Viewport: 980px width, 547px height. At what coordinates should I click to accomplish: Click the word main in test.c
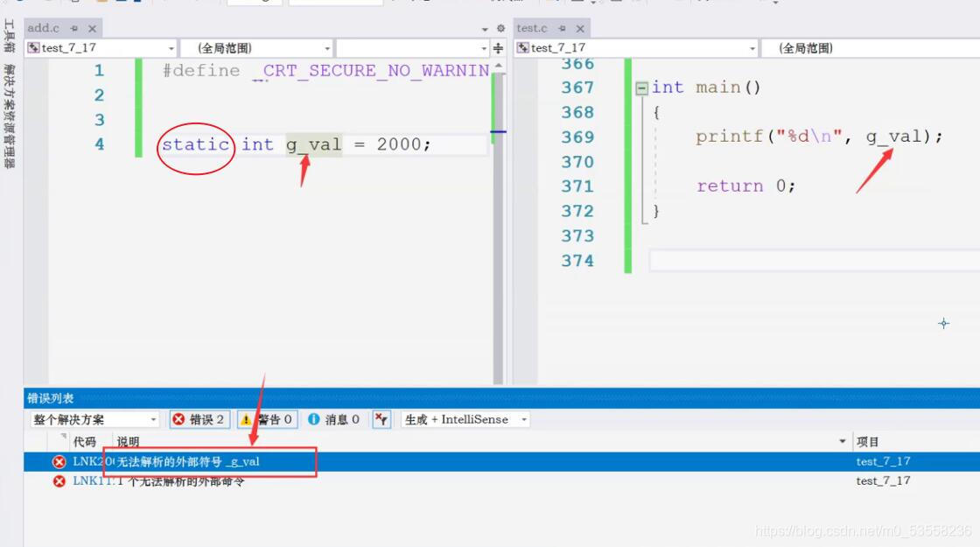[x=718, y=87]
